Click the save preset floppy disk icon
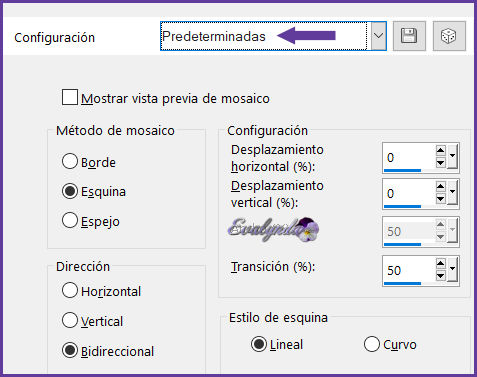Viewport: 477px width, 377px height. tap(409, 36)
